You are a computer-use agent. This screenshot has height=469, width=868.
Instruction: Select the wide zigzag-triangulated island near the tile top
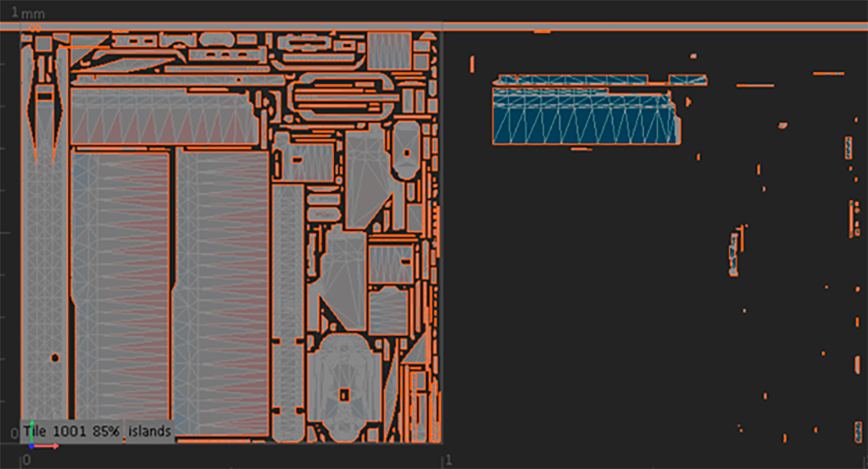165,116
